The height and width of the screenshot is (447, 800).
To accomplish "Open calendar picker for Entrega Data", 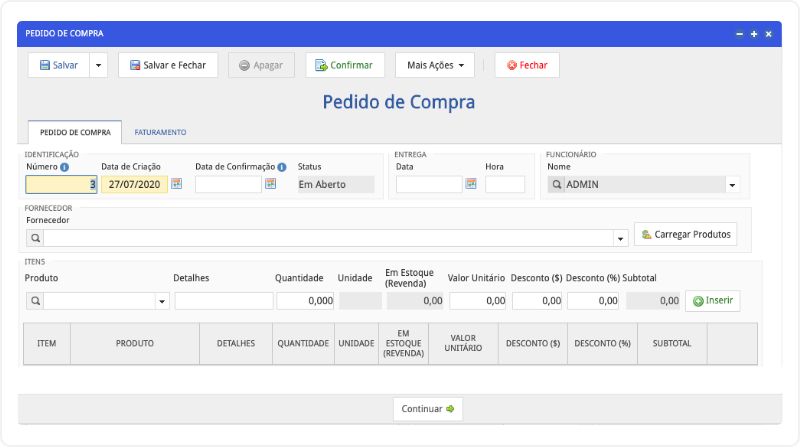I will pos(471,184).
